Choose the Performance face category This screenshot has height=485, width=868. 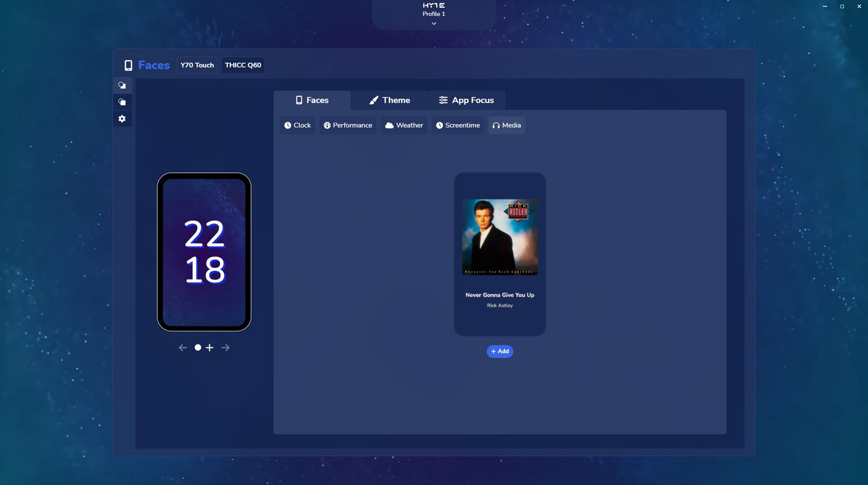click(x=348, y=125)
